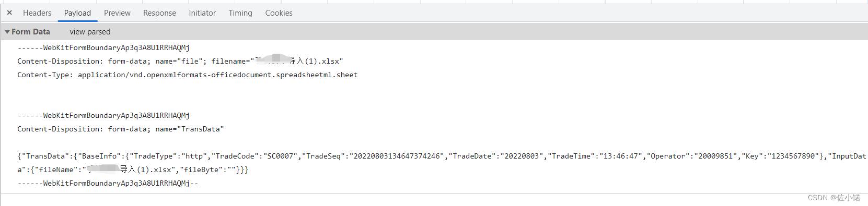
Task: Switch to the Headers tab
Action: 37,13
